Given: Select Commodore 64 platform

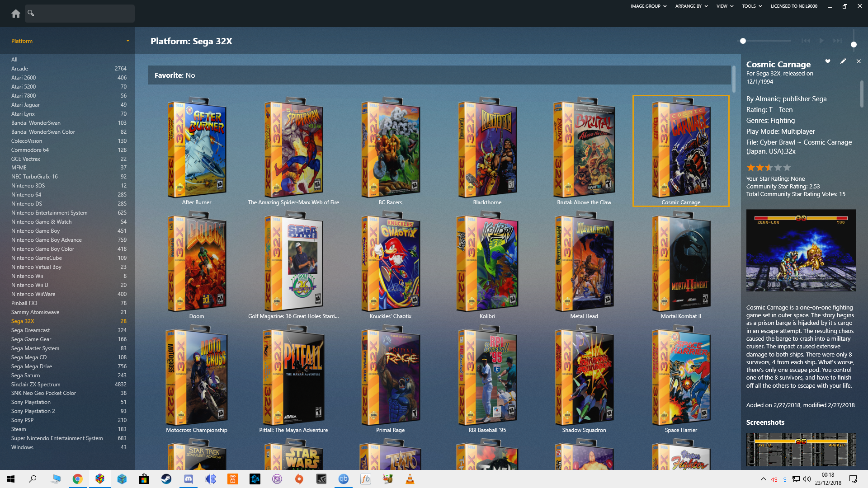Looking at the screenshot, I should (x=69, y=150).
